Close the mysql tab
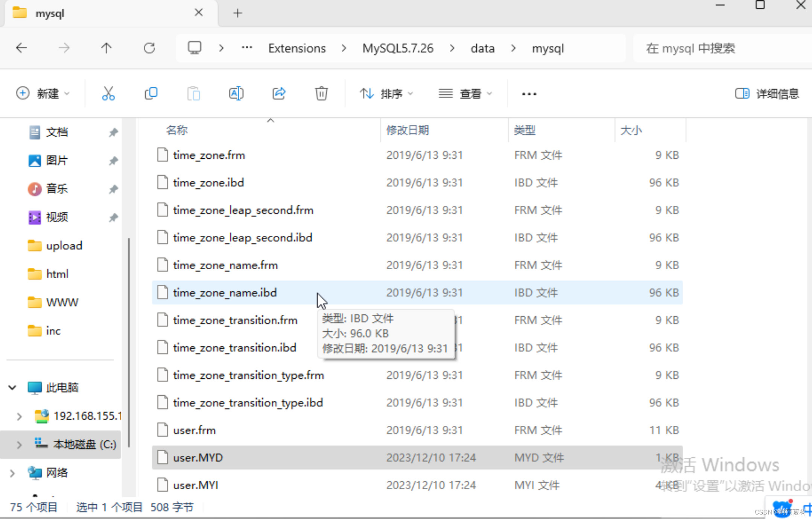 (199, 13)
